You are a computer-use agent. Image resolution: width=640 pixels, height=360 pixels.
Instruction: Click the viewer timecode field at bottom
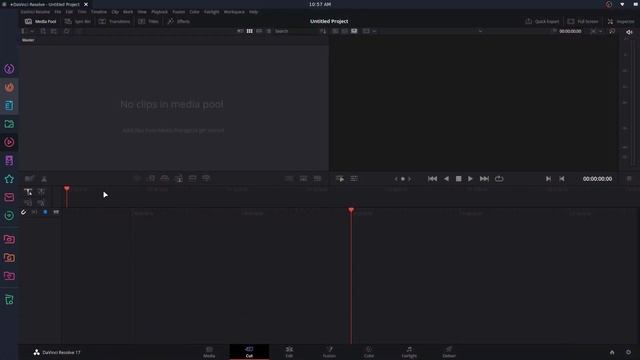point(597,179)
